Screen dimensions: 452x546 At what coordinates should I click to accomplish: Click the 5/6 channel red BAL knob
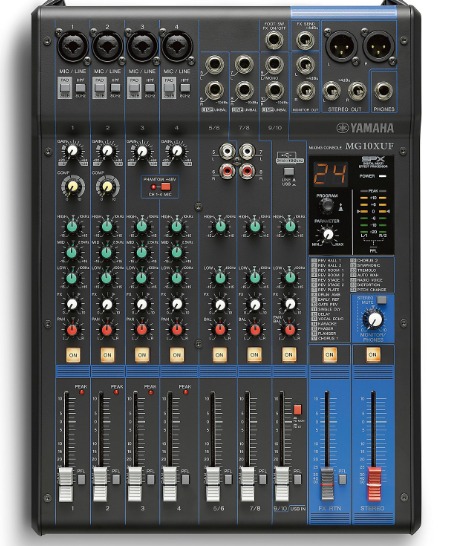click(x=220, y=329)
